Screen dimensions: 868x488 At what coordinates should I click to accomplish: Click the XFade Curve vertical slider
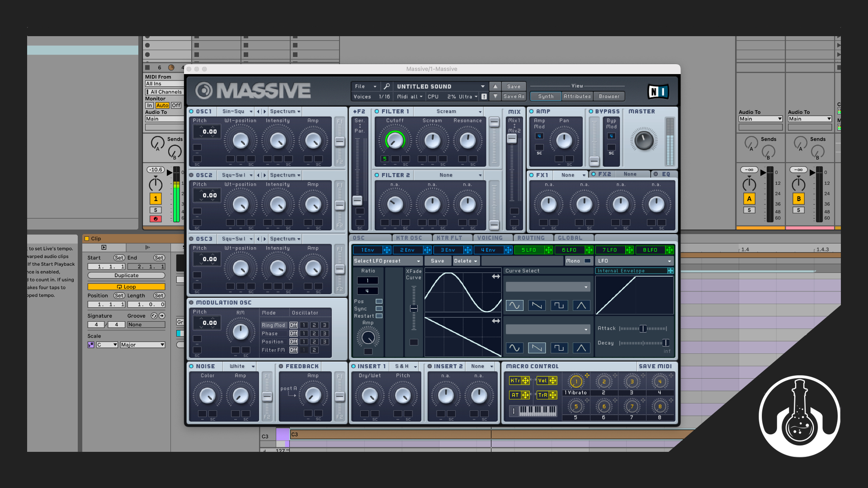click(x=414, y=309)
